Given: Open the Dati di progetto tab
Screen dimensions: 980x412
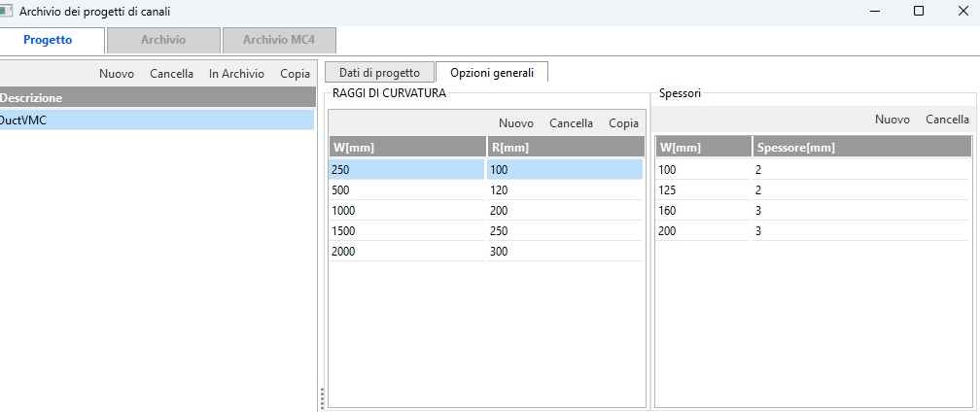Looking at the screenshot, I should (x=379, y=72).
